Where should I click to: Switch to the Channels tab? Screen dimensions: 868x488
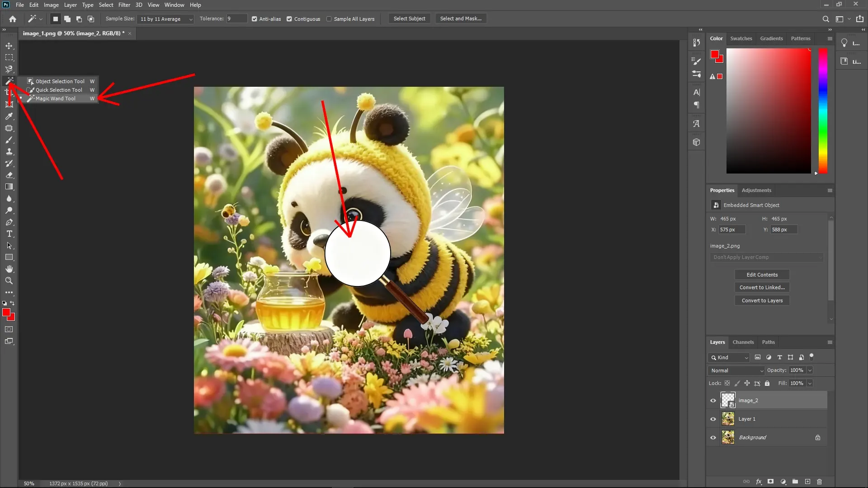[743, 342]
